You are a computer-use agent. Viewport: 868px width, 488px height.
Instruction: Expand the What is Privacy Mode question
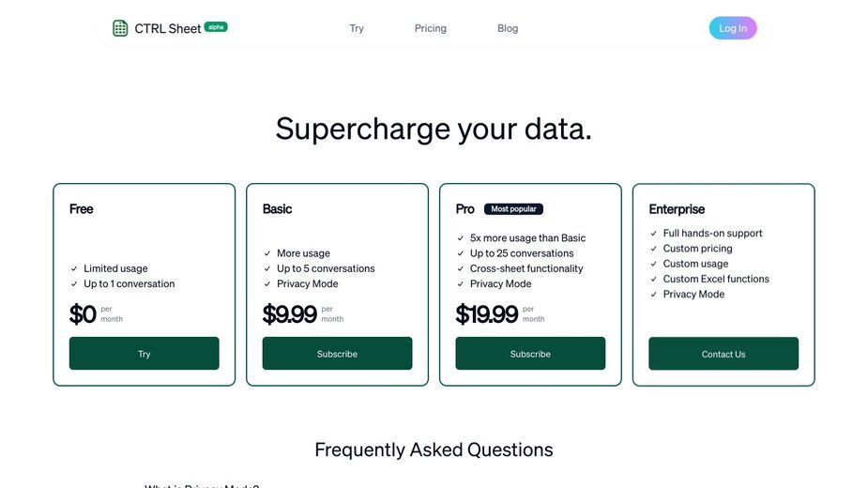[x=202, y=486]
